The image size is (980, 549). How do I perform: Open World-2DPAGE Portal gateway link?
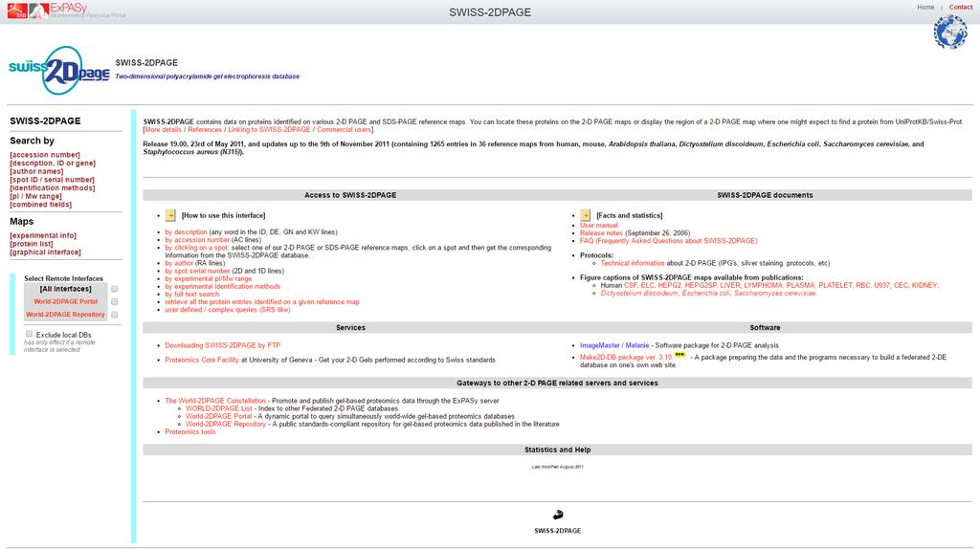[219, 417]
